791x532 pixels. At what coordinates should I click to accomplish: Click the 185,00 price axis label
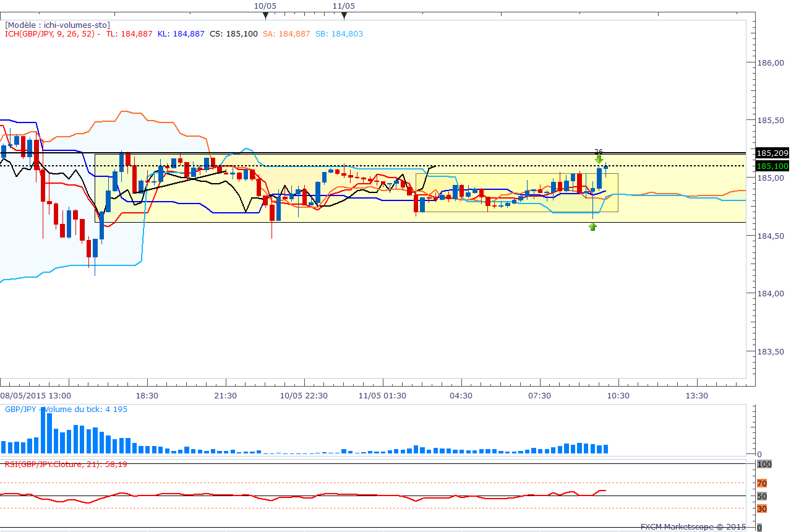click(771, 178)
